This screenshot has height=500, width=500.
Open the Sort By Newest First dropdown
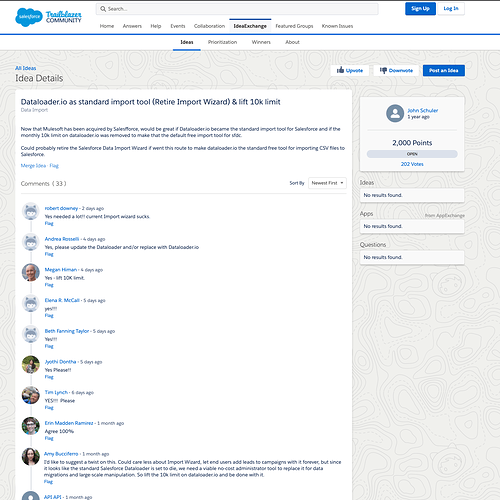(x=327, y=183)
